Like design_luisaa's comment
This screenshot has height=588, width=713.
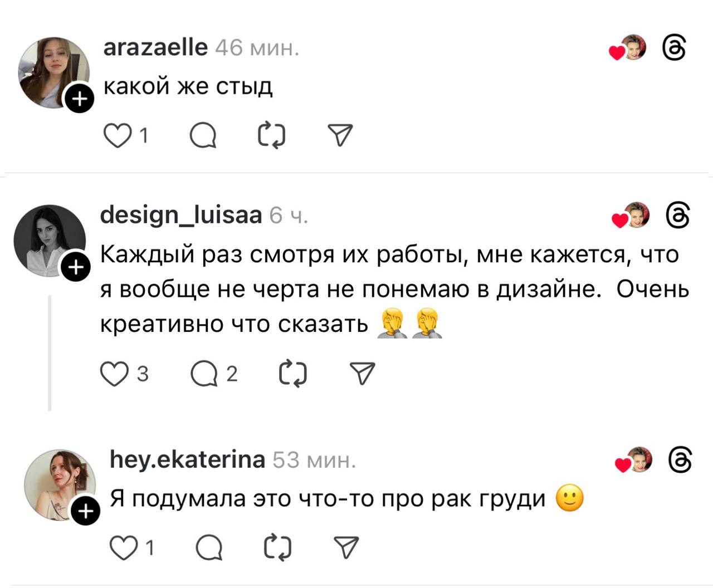114,374
